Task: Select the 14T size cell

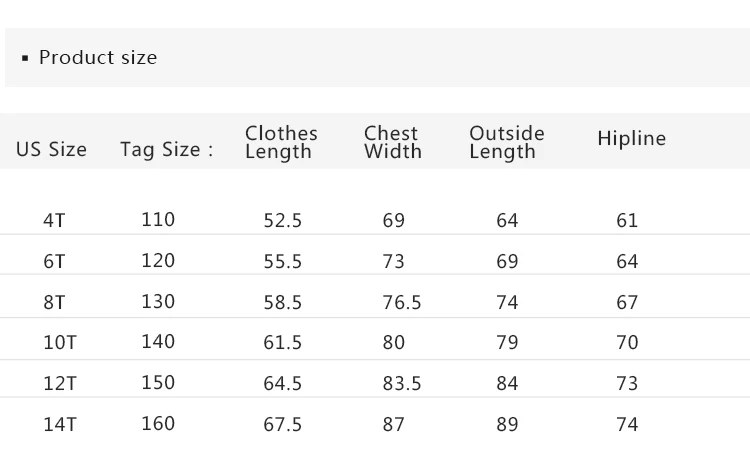Action: [x=59, y=424]
